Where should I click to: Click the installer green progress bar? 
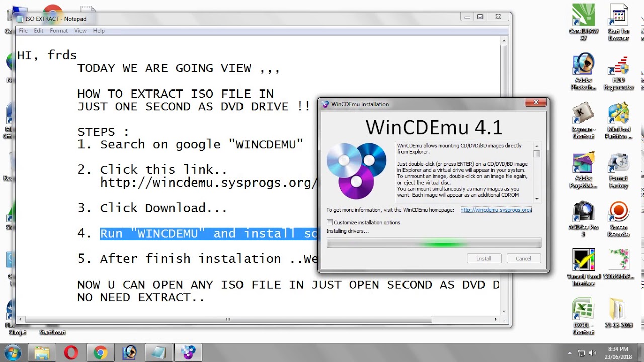click(434, 243)
